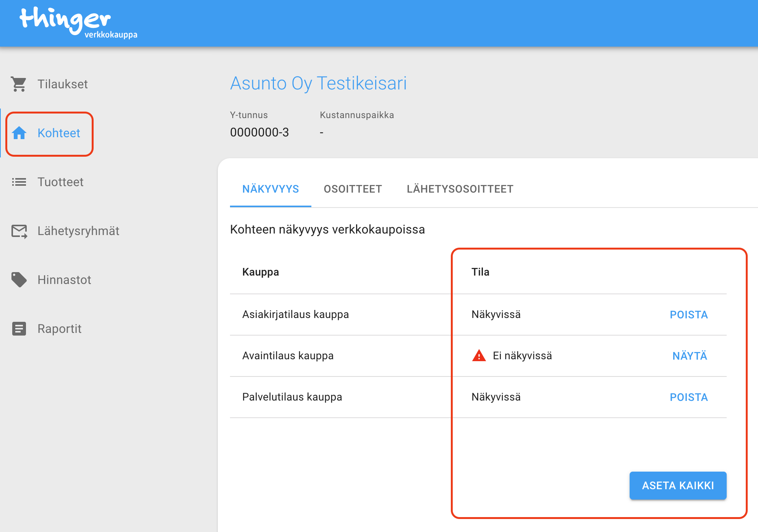Screen dimensions: 758x532
Task: Click the house Kohteet icon
Action: (x=19, y=133)
